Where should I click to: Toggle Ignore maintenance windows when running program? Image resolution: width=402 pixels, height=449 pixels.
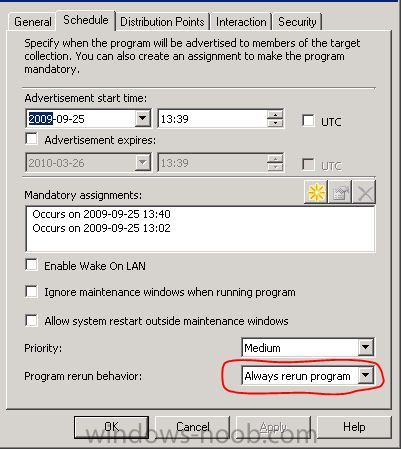pyautogui.click(x=31, y=291)
